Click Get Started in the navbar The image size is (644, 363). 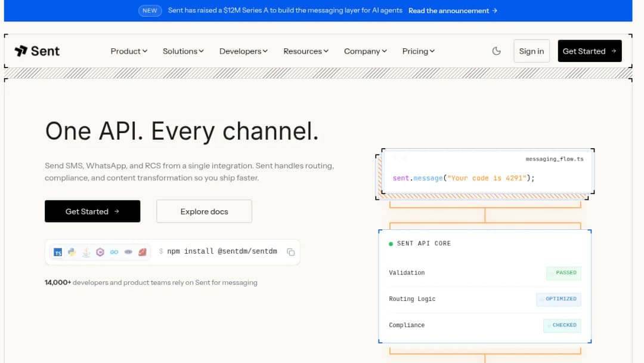coord(589,51)
